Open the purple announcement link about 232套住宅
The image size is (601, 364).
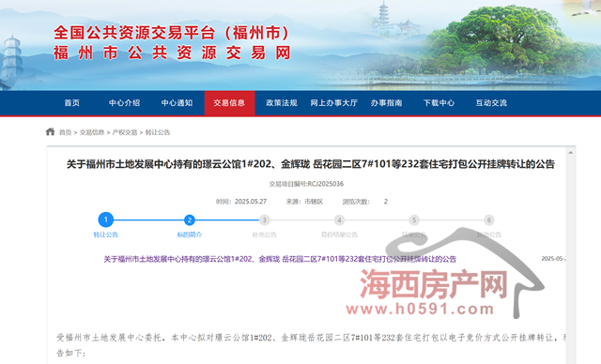coord(280,259)
